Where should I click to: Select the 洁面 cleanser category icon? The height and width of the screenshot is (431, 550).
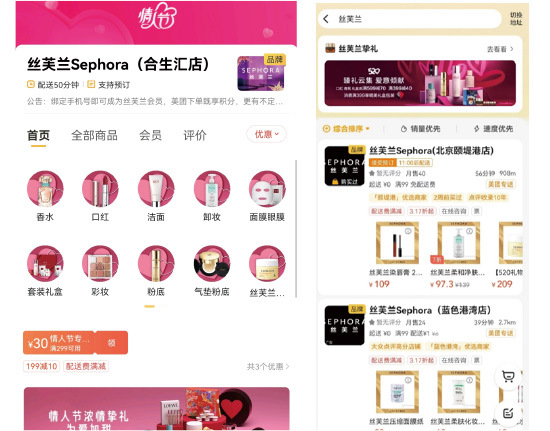156,189
